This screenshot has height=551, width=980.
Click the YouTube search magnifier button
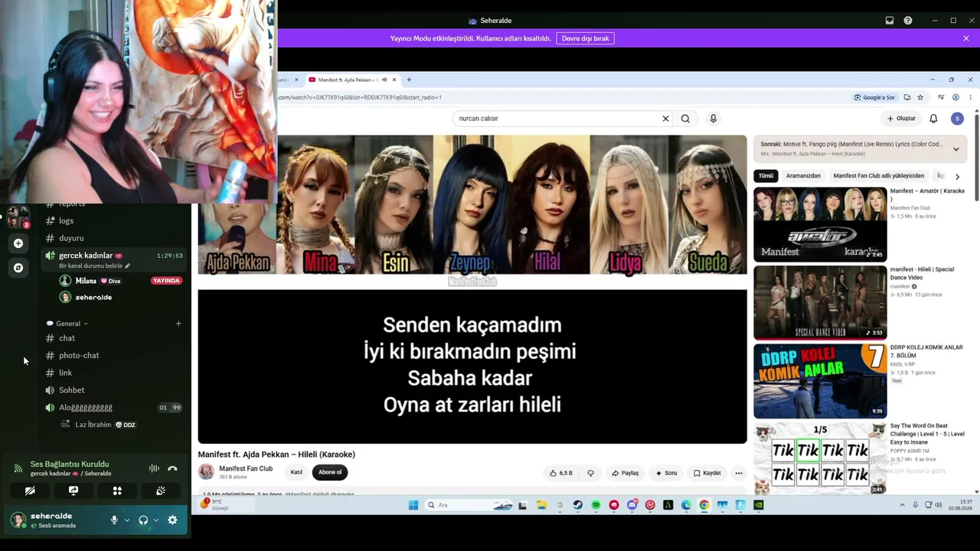685,119
